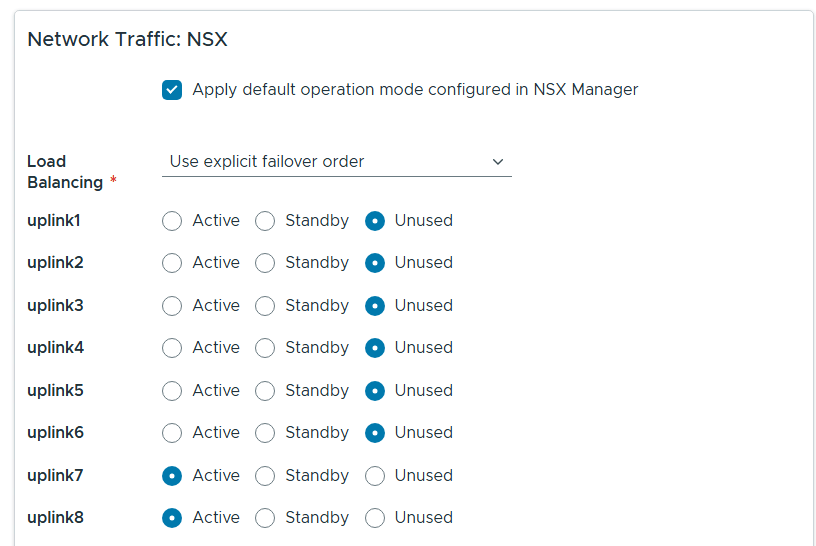Switch uplink5 to Standby
Screen dimensions: 816x546
pyautogui.click(x=265, y=391)
